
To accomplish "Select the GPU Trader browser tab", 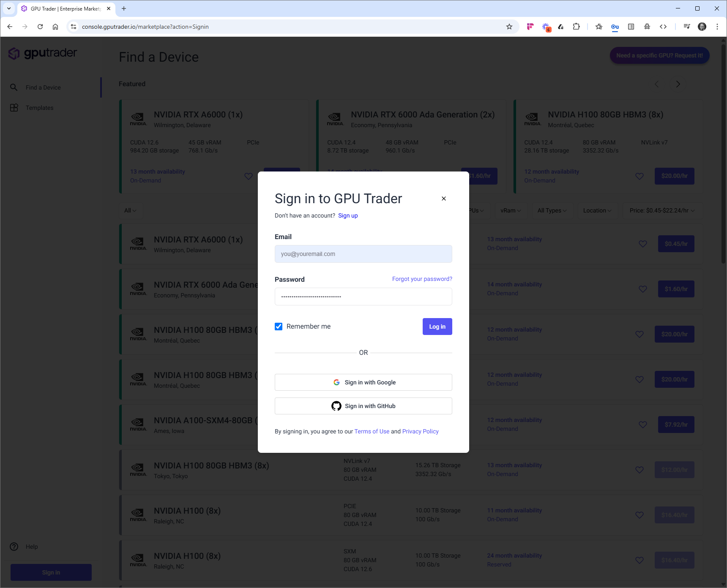I will coord(66,8).
